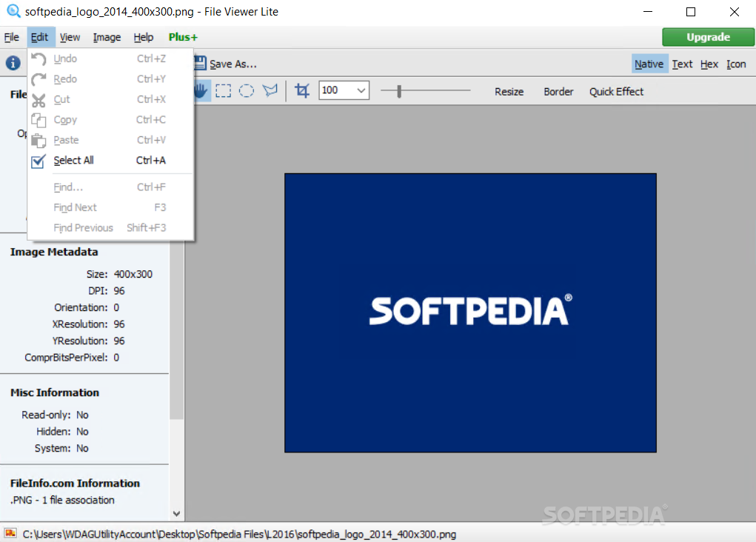Click the File Viewer Lite title bar icon
The height and width of the screenshot is (542, 756).
(13, 11)
